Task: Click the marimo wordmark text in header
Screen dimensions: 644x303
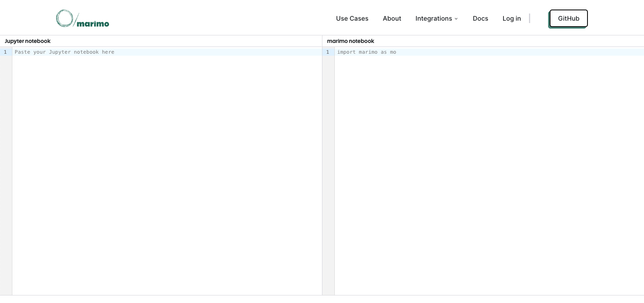Action: [93, 24]
